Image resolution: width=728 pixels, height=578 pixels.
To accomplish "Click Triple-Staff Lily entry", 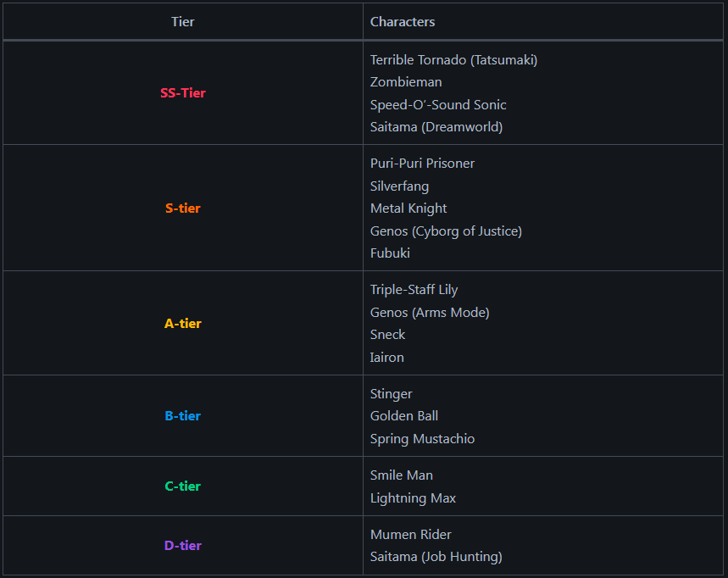I will [414, 290].
